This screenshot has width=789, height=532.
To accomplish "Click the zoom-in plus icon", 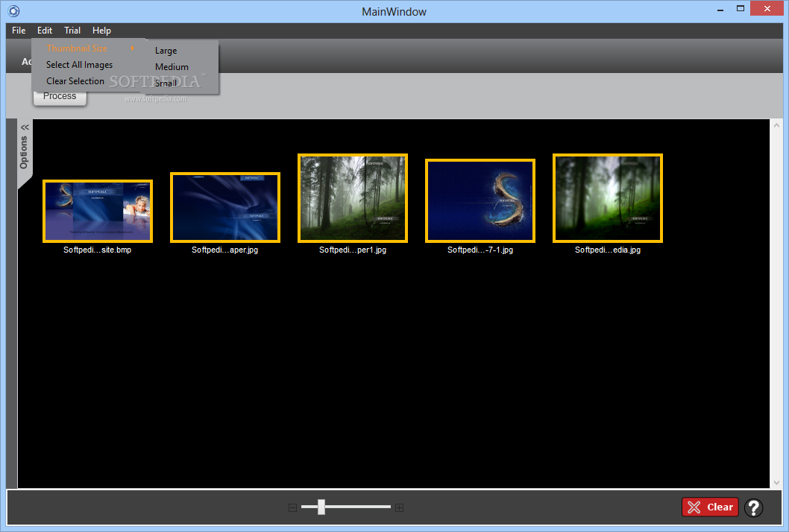I will point(399,507).
